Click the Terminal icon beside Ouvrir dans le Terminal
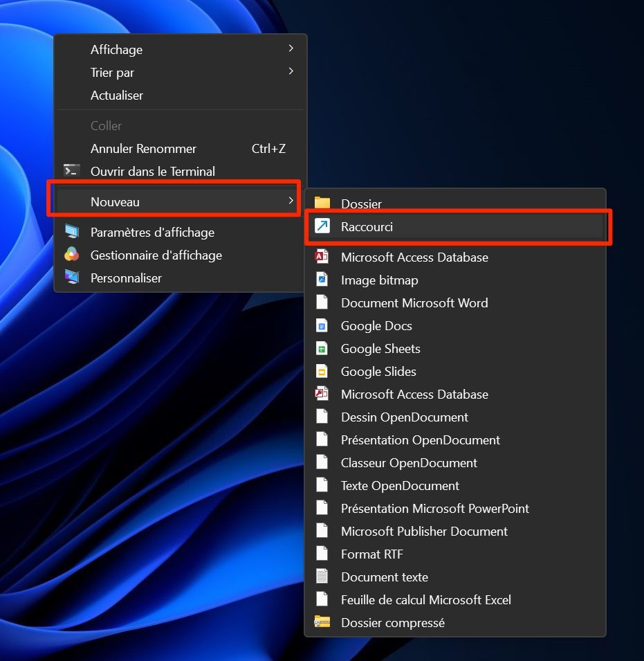The height and width of the screenshot is (661, 644). (72, 171)
